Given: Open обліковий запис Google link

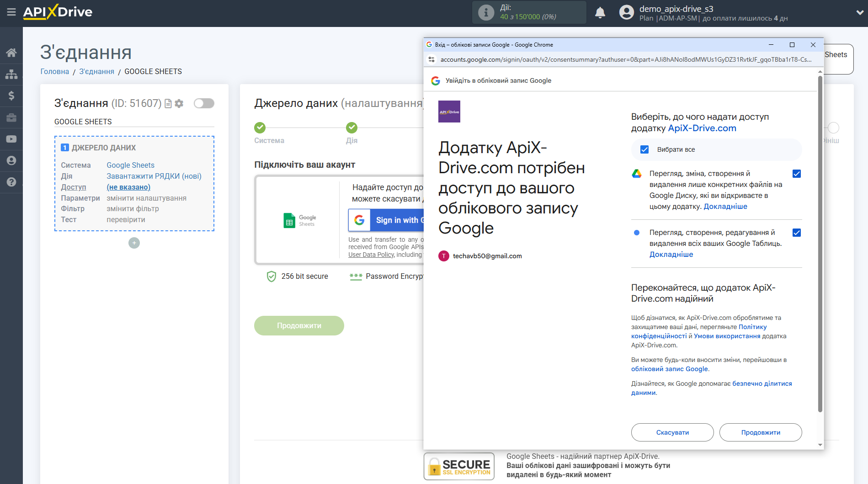Looking at the screenshot, I should (x=670, y=369).
